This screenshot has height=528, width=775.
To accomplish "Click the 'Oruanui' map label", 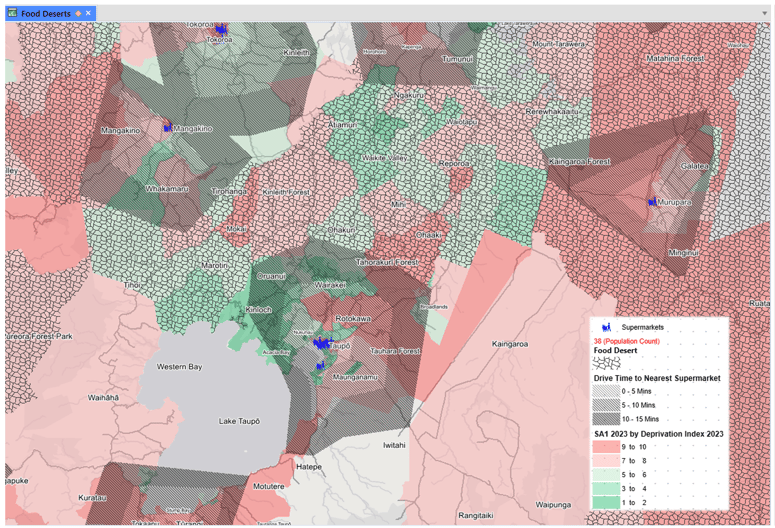I will [x=271, y=276].
